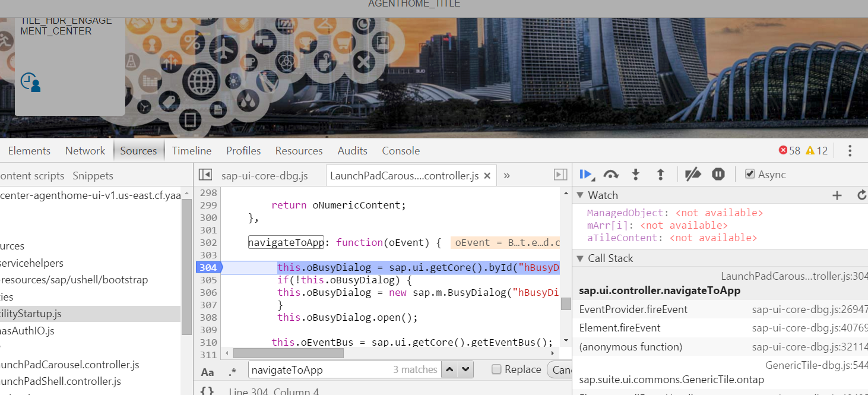Step out of current function
The image size is (868, 395).
point(660,174)
